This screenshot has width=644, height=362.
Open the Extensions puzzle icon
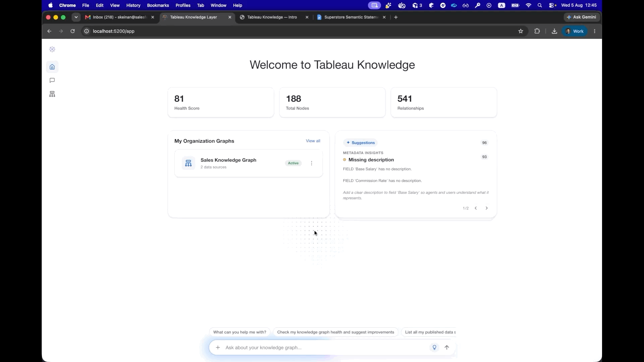coord(537,31)
